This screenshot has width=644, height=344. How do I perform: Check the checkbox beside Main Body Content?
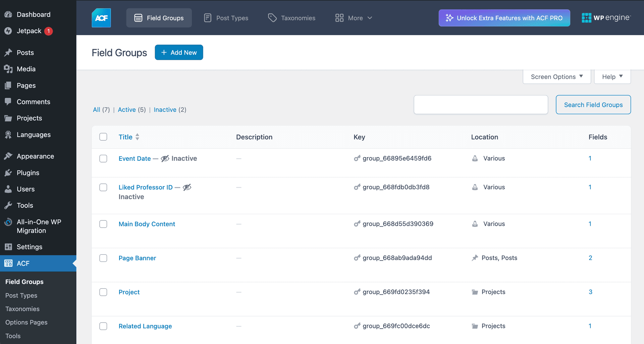103,224
